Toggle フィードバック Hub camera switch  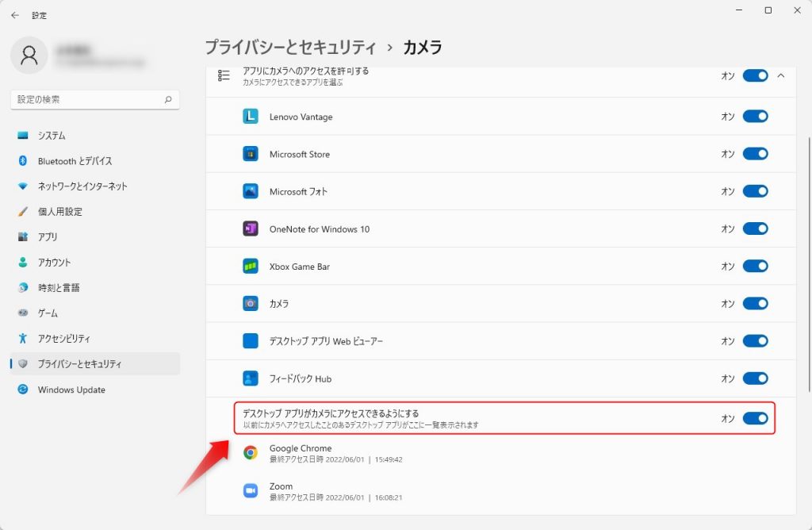coord(755,378)
